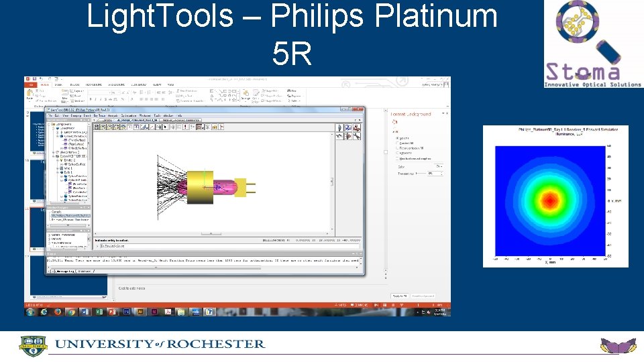Open Photoshop from the taskbar
Screen dimensions: 644x362
pyautogui.click(x=127, y=312)
